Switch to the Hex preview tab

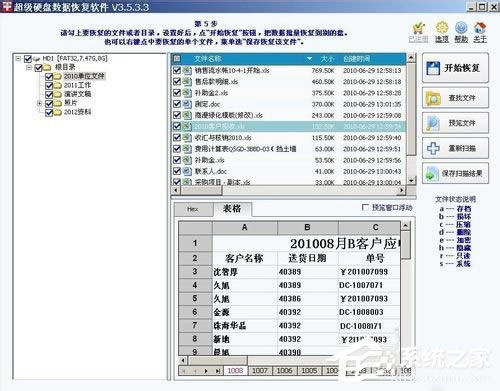193,209
